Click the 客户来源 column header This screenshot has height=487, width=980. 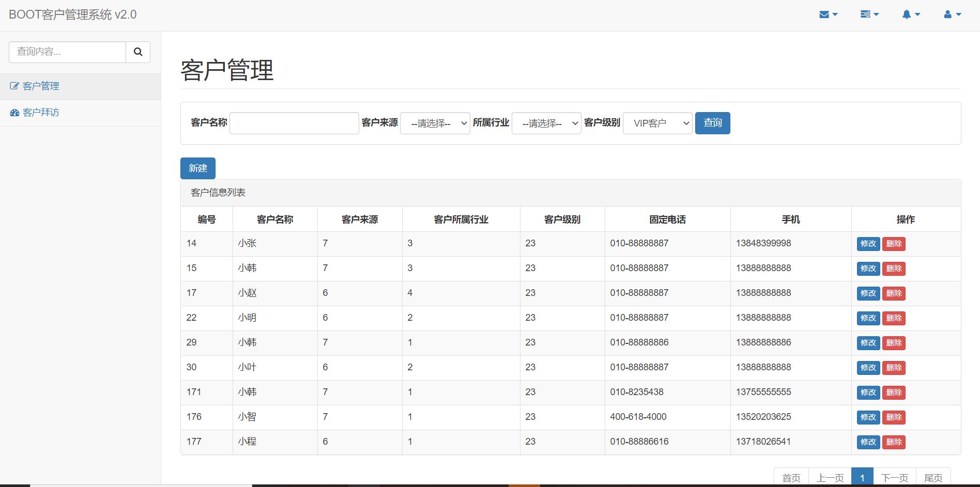[360, 219]
